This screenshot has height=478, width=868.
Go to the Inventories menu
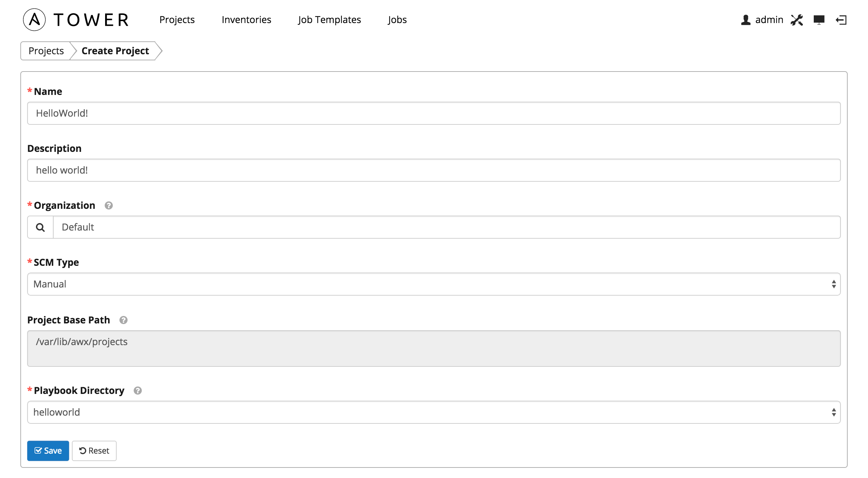coord(246,20)
